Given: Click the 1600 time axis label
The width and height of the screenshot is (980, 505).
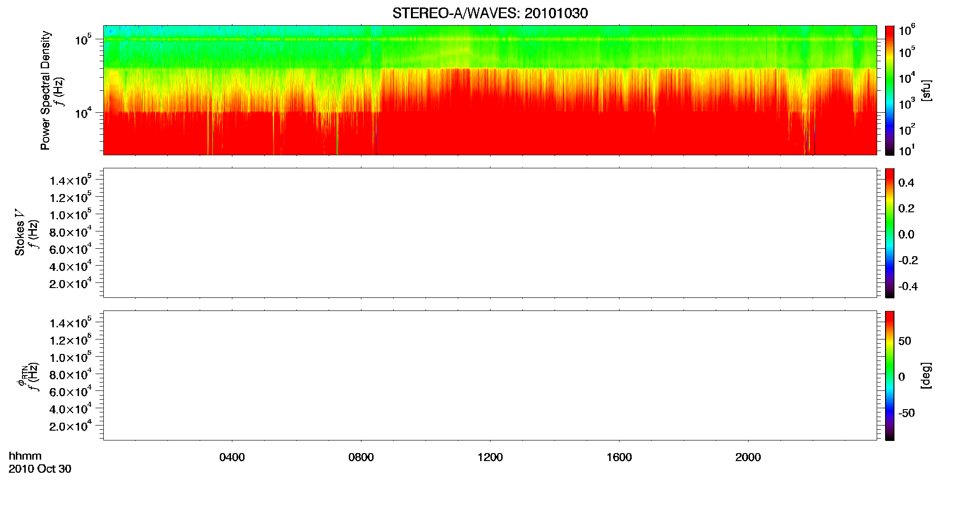Looking at the screenshot, I should [x=619, y=457].
